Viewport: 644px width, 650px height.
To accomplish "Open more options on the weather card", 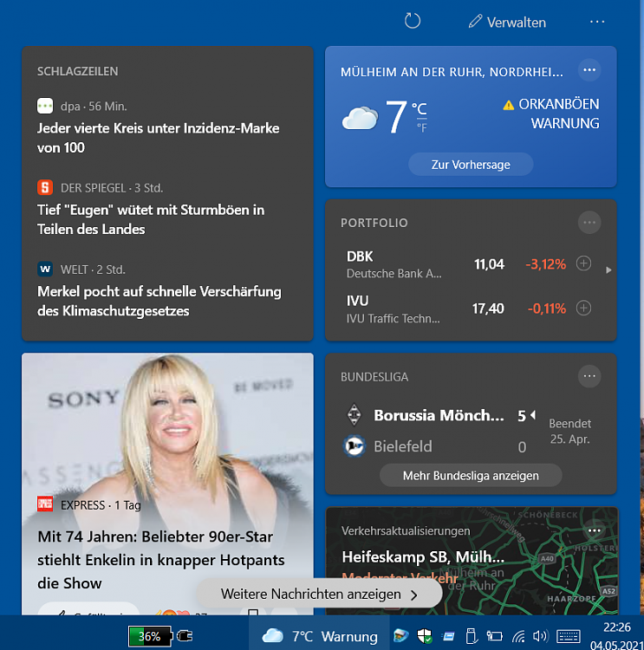I will pos(589,70).
